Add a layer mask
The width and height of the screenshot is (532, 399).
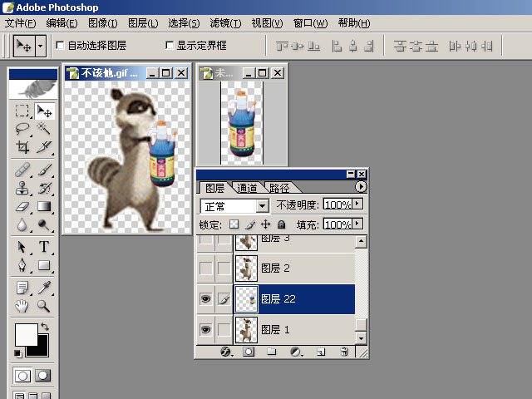[x=249, y=352]
